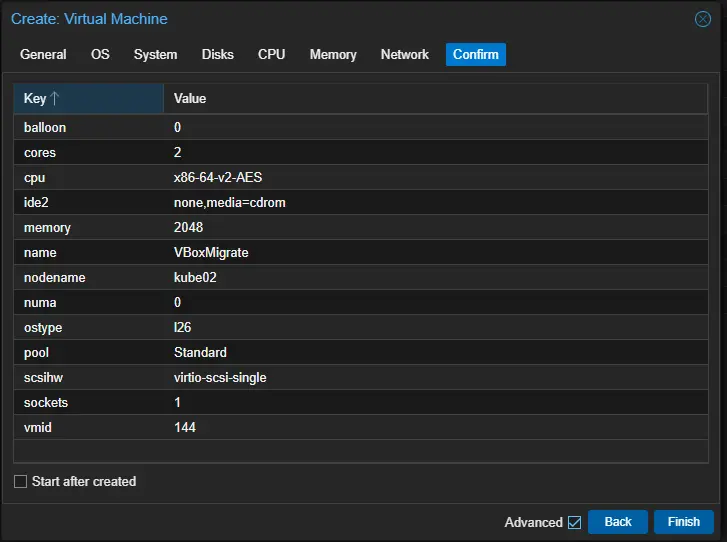Screen dimensions: 727x542
Task: Go to the Network tab
Action: tap(404, 55)
